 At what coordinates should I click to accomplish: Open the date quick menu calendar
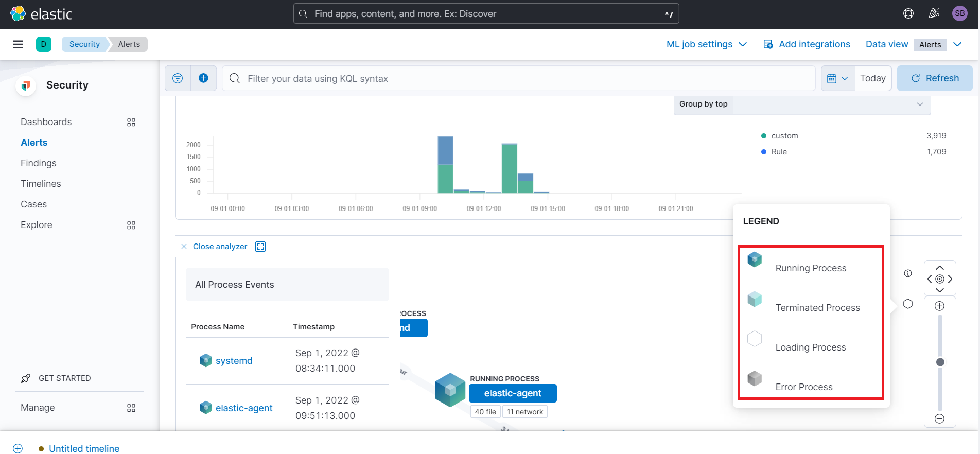pyautogui.click(x=837, y=78)
